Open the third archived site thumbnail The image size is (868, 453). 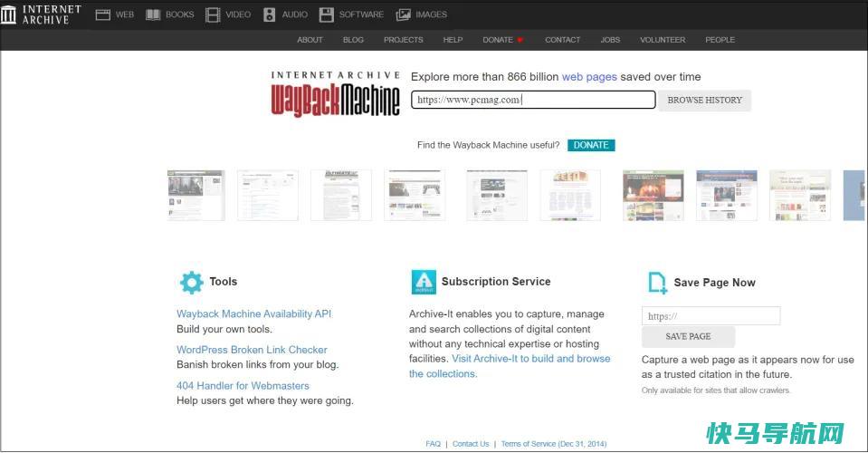point(341,196)
